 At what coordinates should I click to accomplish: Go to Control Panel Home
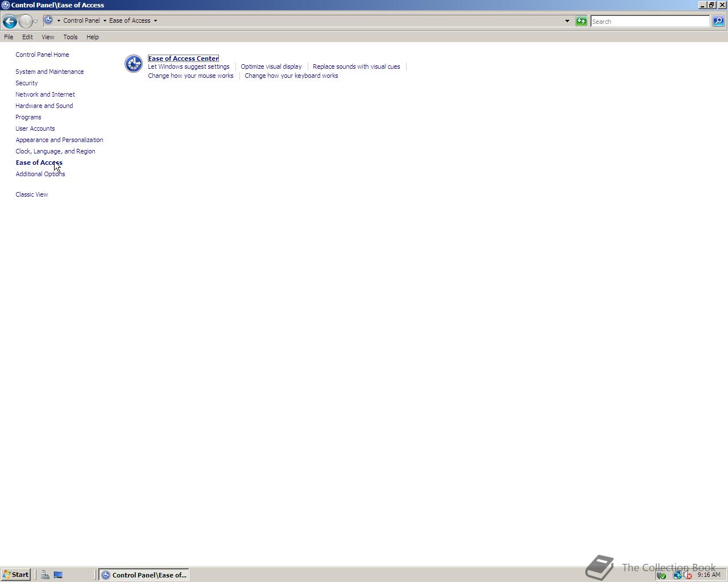(x=42, y=55)
